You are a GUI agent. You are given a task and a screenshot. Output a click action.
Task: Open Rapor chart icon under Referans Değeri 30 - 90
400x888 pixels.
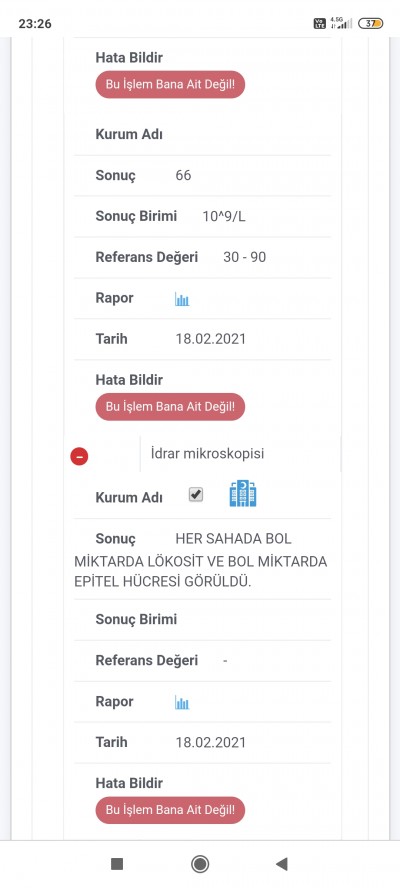182,299
